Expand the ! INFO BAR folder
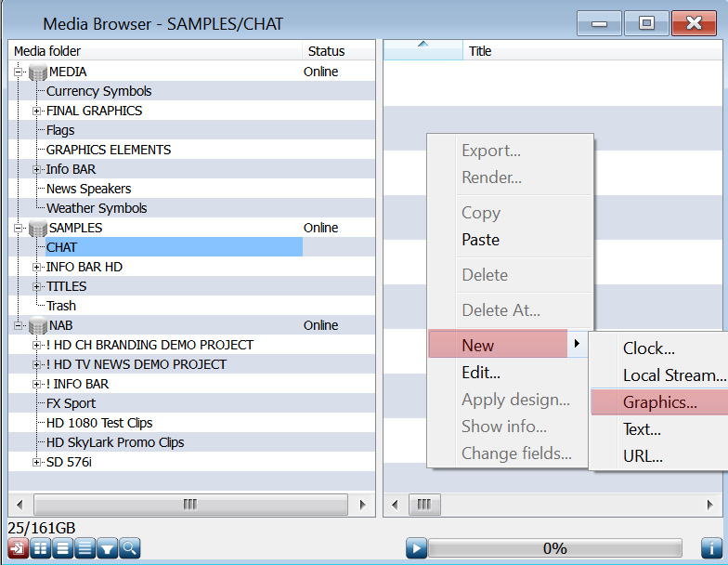The height and width of the screenshot is (565, 728). tap(37, 385)
